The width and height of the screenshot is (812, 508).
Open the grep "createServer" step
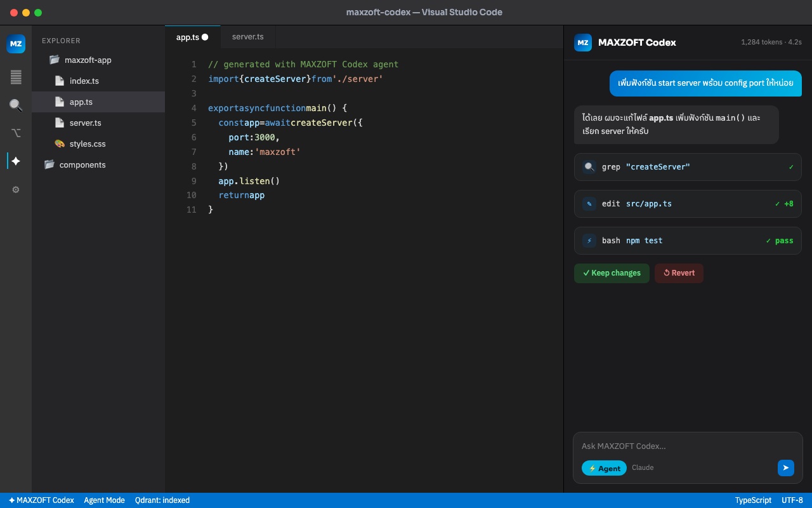(688, 167)
